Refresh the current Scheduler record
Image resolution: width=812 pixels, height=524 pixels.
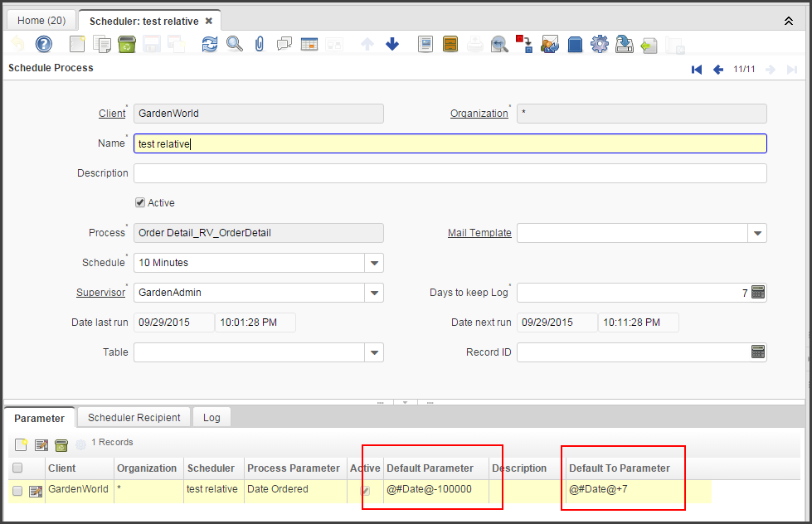coord(209,43)
